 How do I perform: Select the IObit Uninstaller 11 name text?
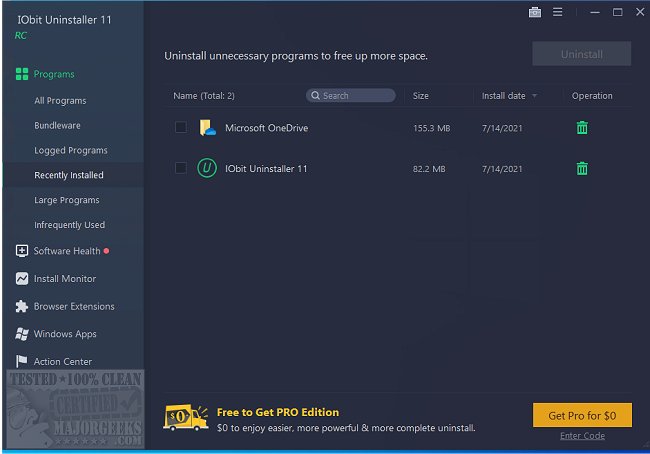(266, 169)
